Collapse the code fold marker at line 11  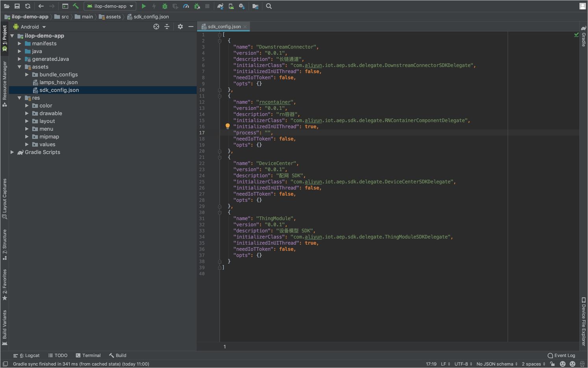coord(220,96)
